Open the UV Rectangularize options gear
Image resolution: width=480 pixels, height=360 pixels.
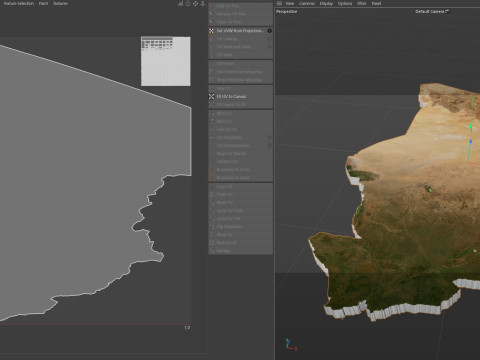[269, 145]
